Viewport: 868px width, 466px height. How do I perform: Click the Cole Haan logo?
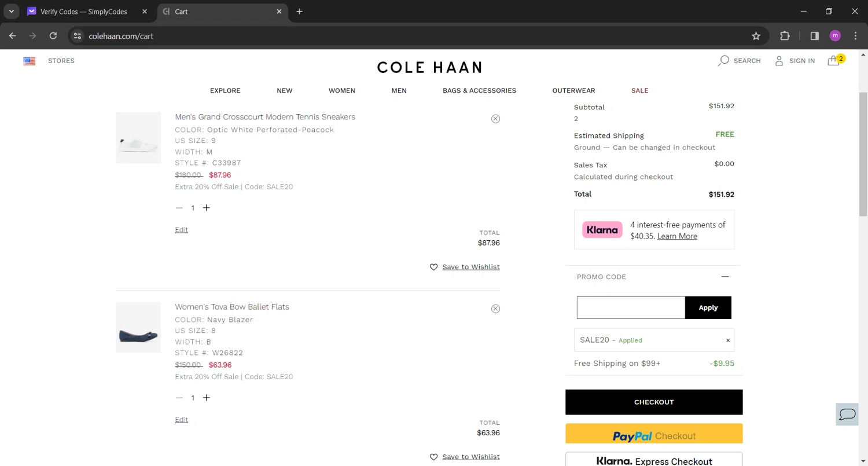pos(430,68)
